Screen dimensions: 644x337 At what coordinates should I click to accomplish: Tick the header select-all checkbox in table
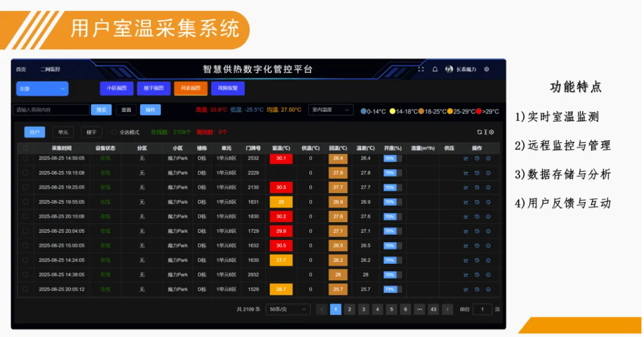[x=25, y=148]
